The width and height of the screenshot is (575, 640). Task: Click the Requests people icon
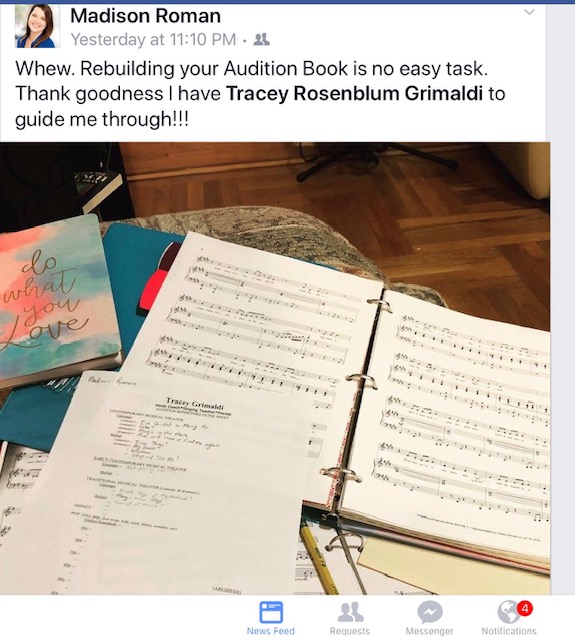tap(350, 612)
